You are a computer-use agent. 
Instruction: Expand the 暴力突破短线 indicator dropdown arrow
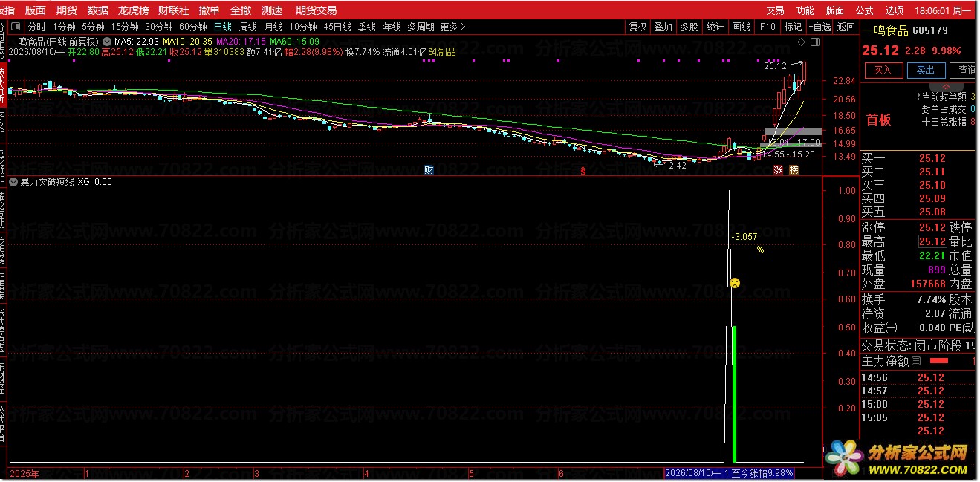13,182
